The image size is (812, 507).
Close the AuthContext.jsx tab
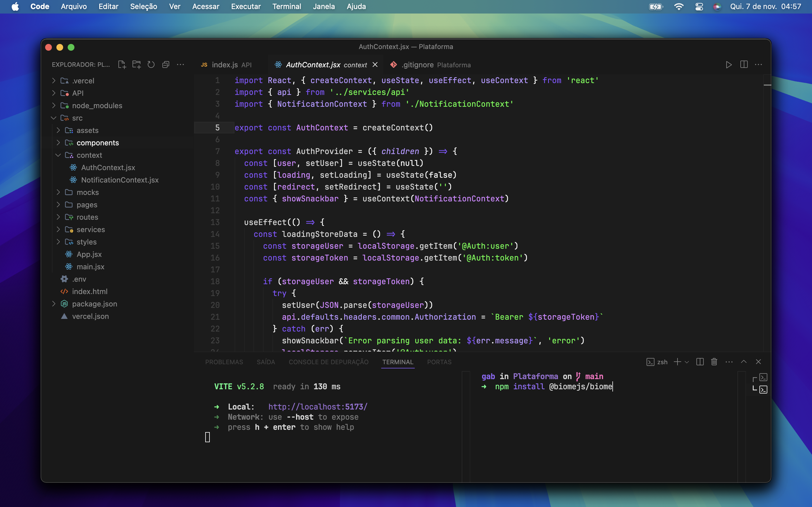pyautogui.click(x=375, y=65)
